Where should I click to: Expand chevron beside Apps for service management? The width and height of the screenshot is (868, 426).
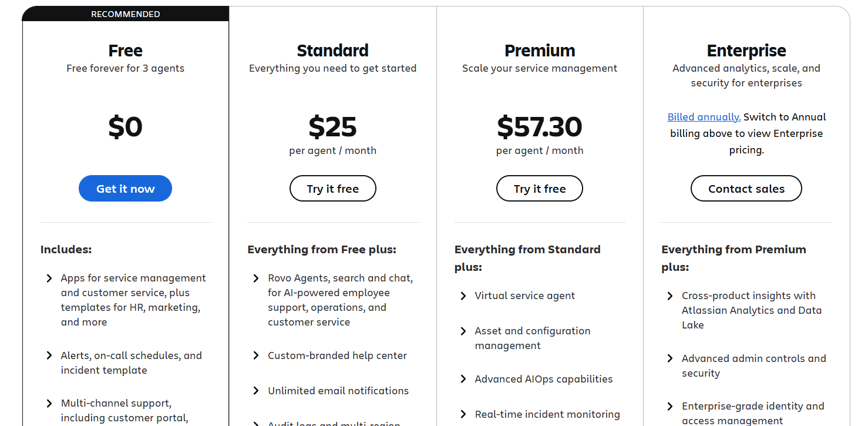[49, 279]
